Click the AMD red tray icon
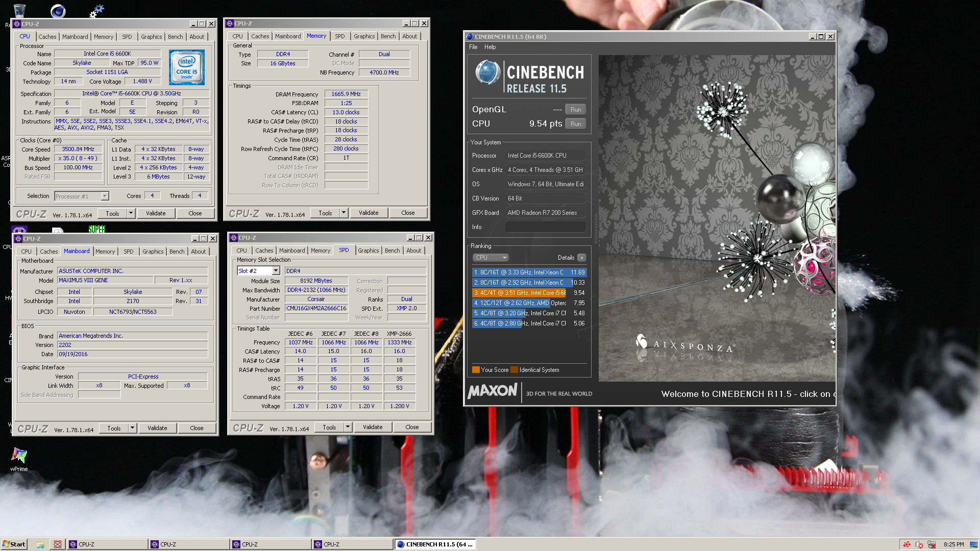This screenshot has width=980, height=551. point(907,544)
